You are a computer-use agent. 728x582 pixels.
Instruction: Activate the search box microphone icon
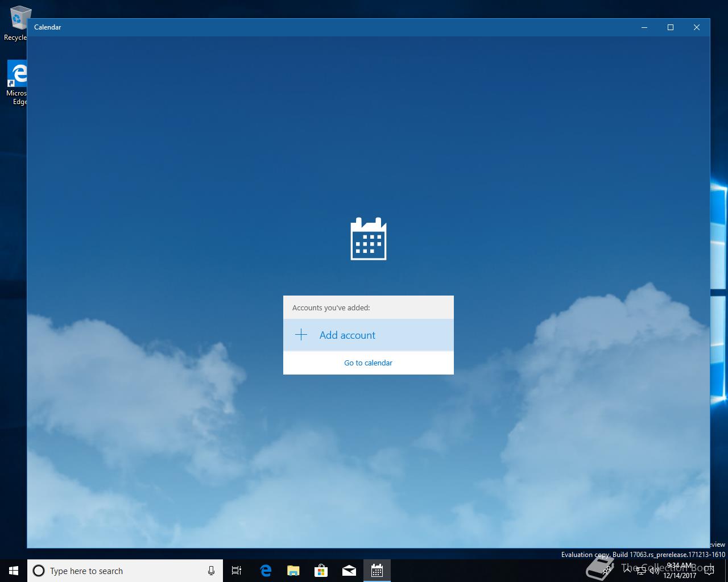coord(211,571)
